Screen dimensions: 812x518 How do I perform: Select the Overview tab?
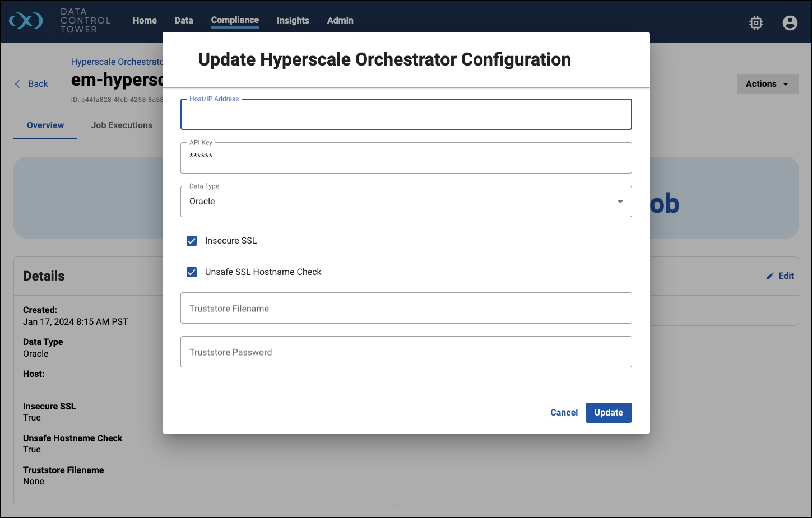click(x=45, y=125)
